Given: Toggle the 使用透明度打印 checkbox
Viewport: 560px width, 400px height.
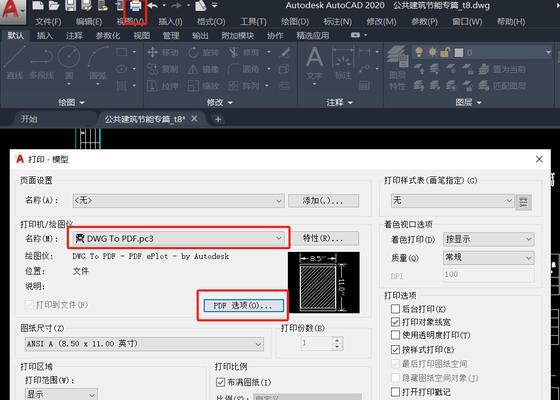Looking at the screenshot, I should coord(395,335).
